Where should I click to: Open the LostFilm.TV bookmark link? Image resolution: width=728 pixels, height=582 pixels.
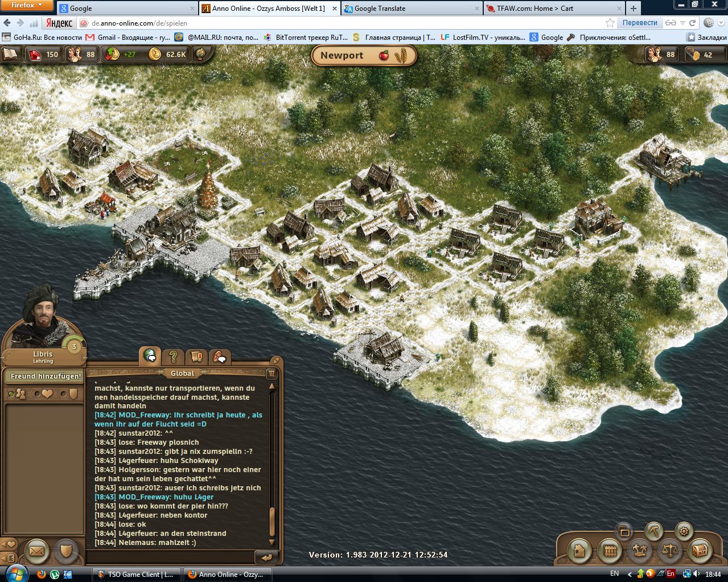click(x=483, y=37)
